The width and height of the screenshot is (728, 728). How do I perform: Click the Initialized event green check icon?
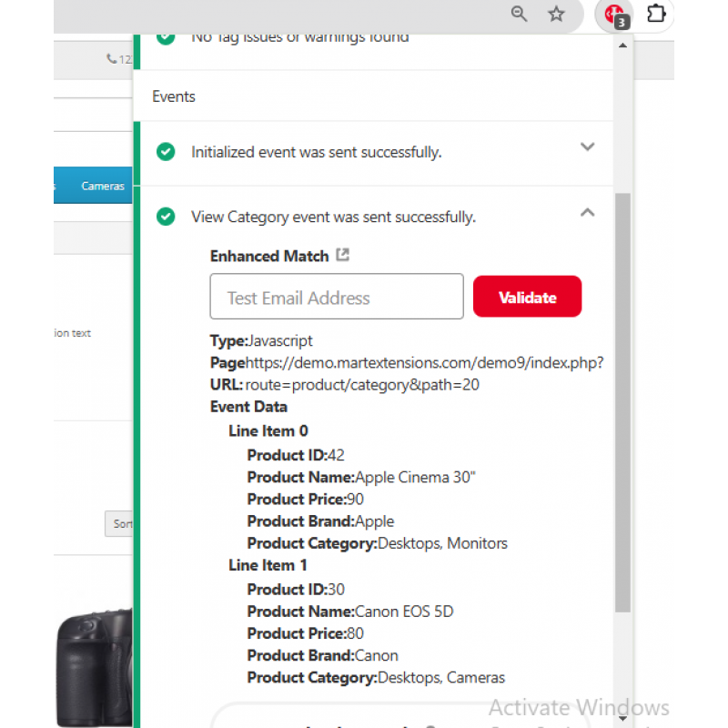(166, 152)
